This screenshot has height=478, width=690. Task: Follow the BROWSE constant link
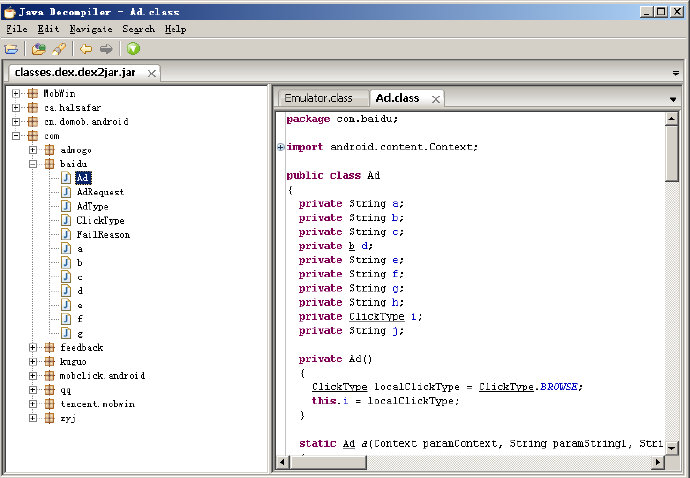tap(558, 386)
